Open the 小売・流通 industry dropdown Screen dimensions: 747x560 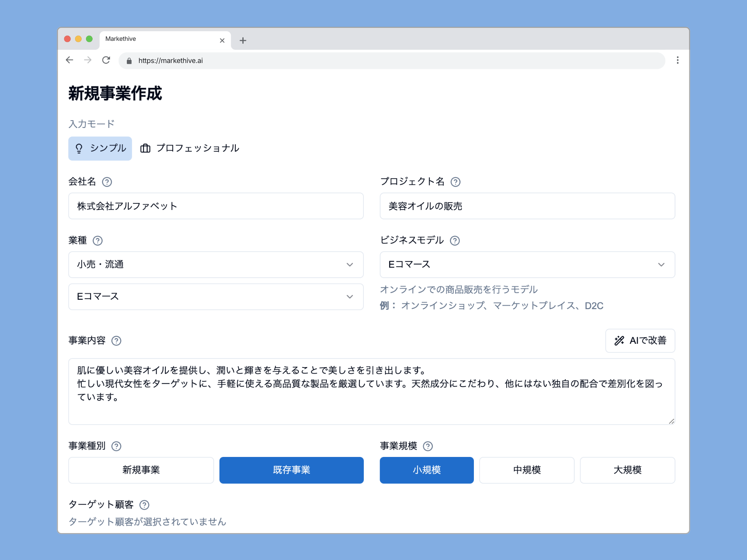pyautogui.click(x=216, y=265)
